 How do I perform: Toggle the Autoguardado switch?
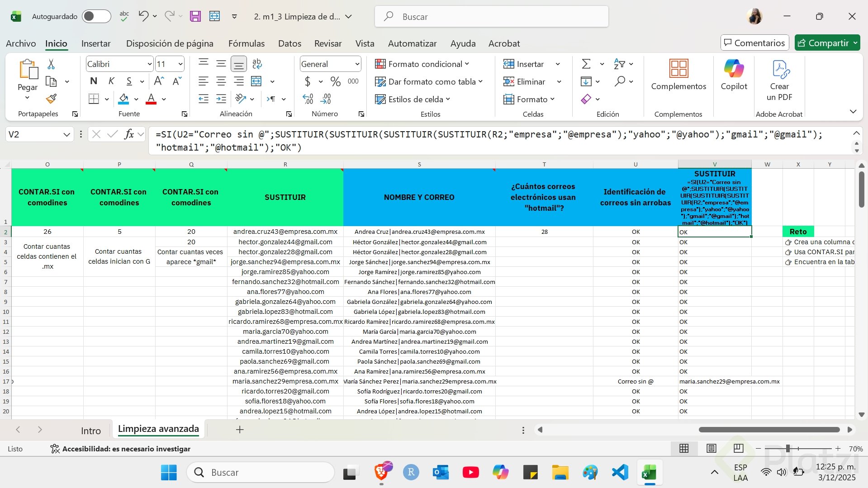[96, 17]
